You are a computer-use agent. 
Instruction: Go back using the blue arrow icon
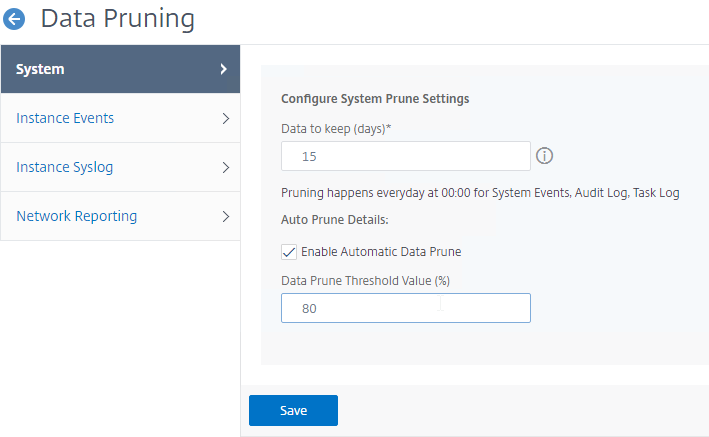click(x=14, y=19)
